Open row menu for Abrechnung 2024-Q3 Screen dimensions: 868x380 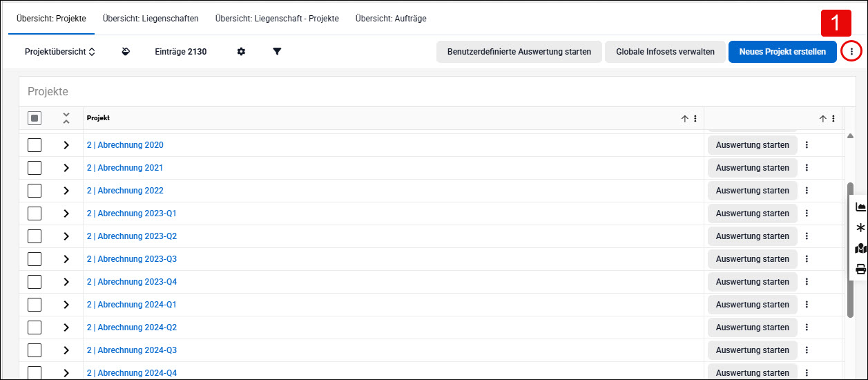pos(807,350)
